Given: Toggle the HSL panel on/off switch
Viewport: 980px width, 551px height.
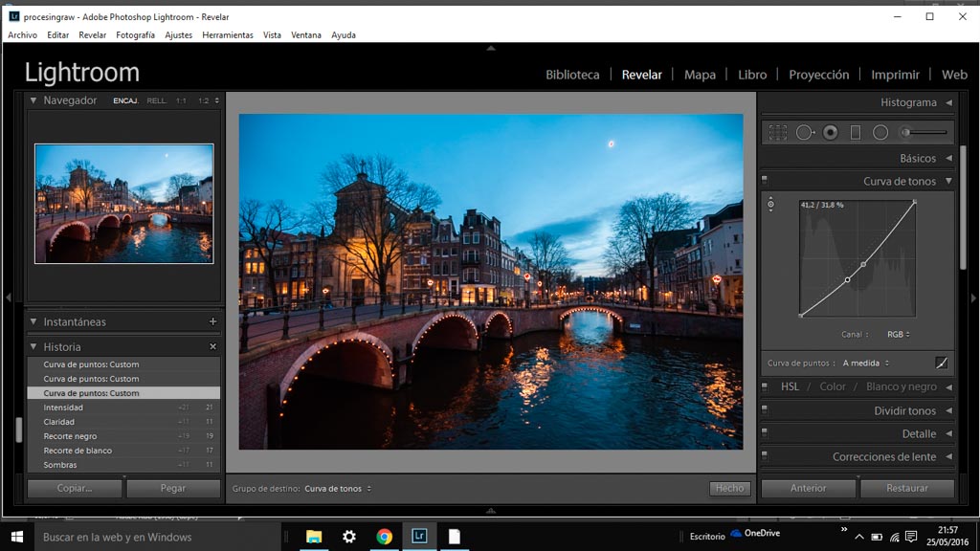Looking at the screenshot, I should pyautogui.click(x=765, y=387).
